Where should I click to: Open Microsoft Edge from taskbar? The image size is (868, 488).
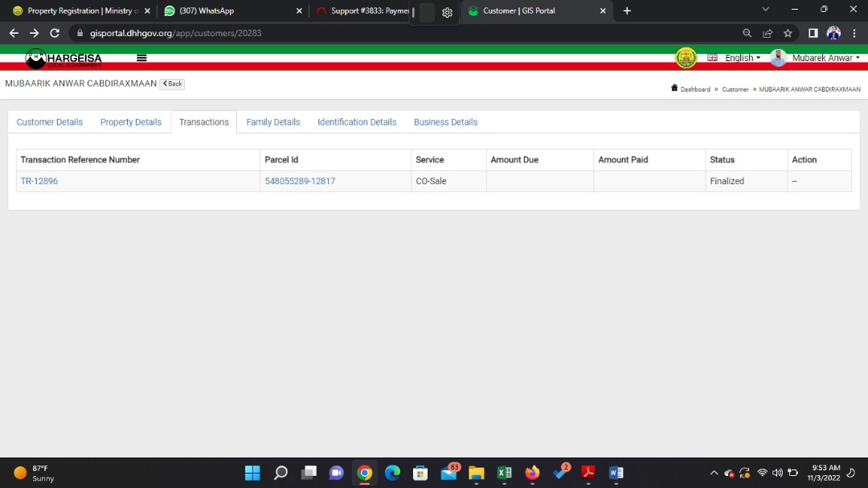[392, 473]
